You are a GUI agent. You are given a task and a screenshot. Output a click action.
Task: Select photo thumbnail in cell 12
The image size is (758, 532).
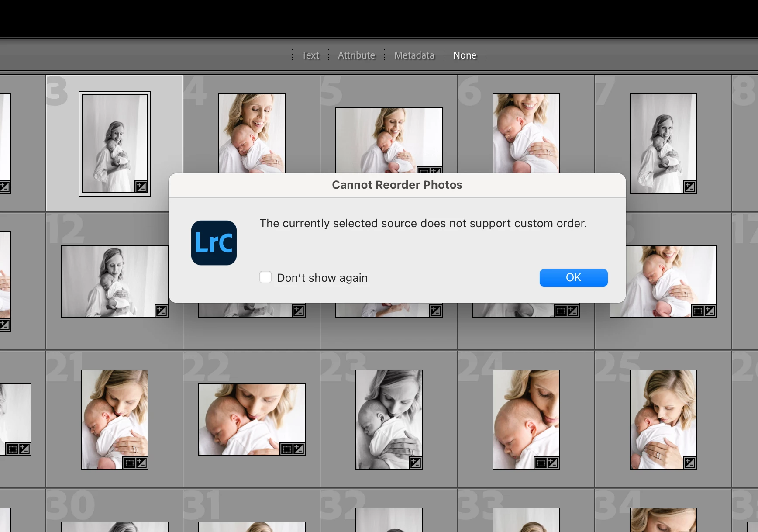point(115,282)
